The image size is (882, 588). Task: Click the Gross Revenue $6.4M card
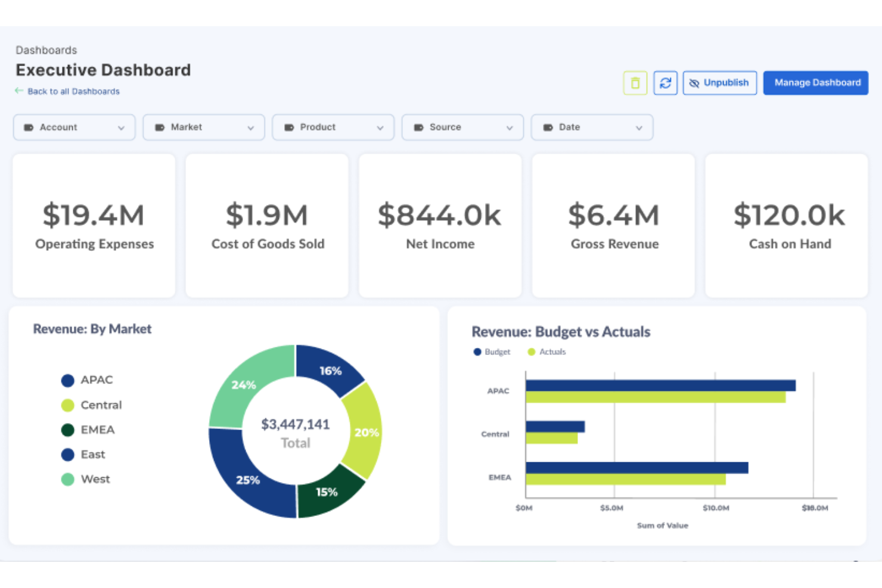point(614,226)
